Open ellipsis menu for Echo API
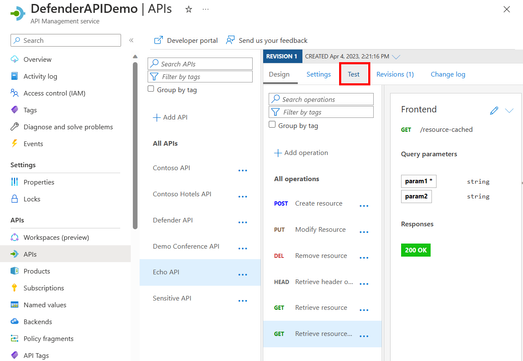This screenshot has width=523, height=361. pos(243,274)
